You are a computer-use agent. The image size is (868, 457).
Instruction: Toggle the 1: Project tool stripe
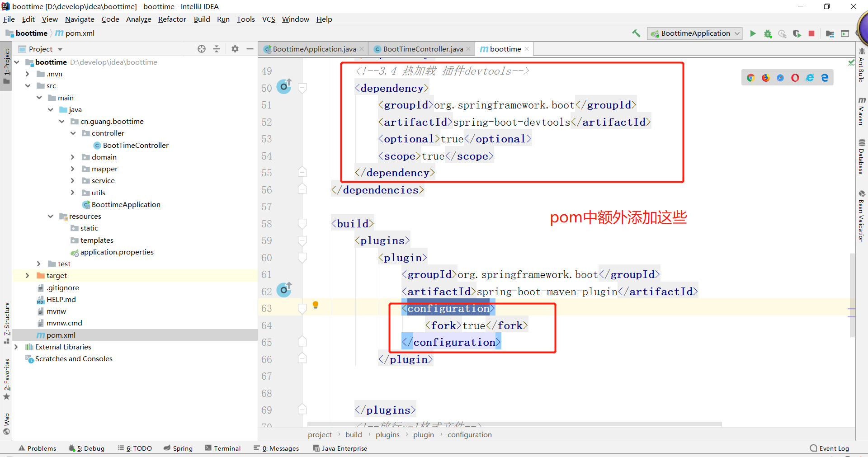tap(6, 66)
